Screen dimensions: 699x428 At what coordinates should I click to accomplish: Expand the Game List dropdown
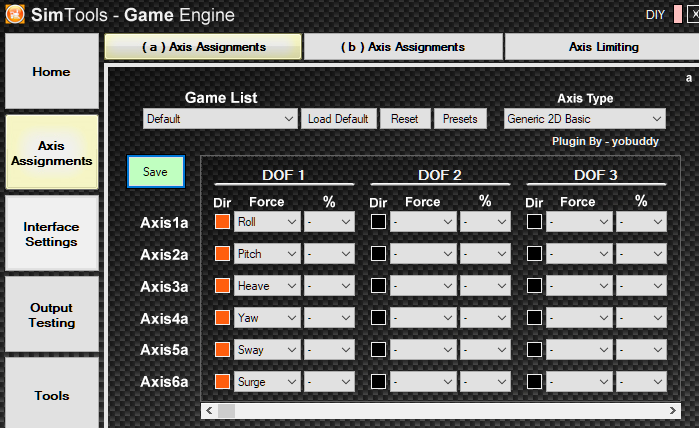(220, 119)
